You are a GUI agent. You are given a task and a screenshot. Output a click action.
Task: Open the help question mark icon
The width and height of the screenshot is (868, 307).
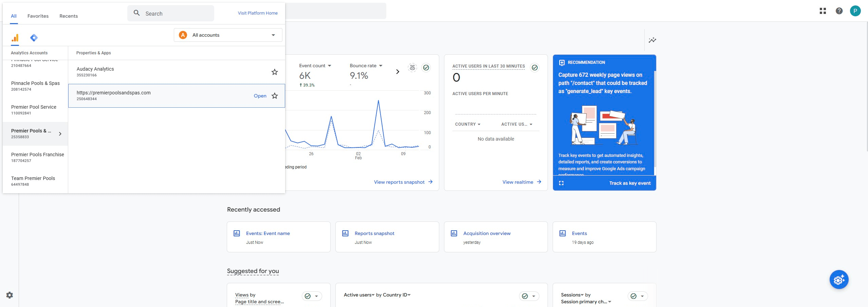(839, 11)
